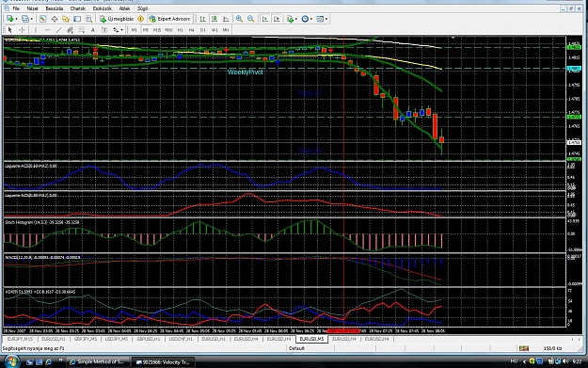The image size is (588, 368).
Task: Expand the new chart dropdown arrow
Action: click(x=16, y=19)
